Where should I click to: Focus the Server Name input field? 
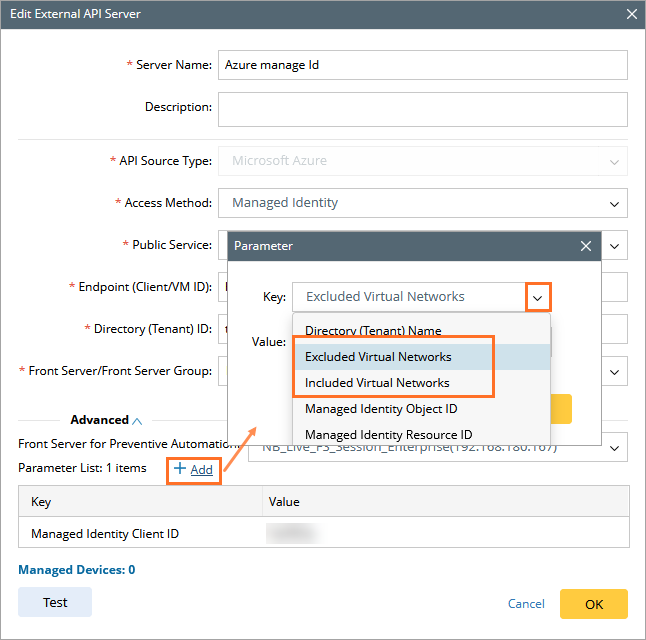coord(422,65)
